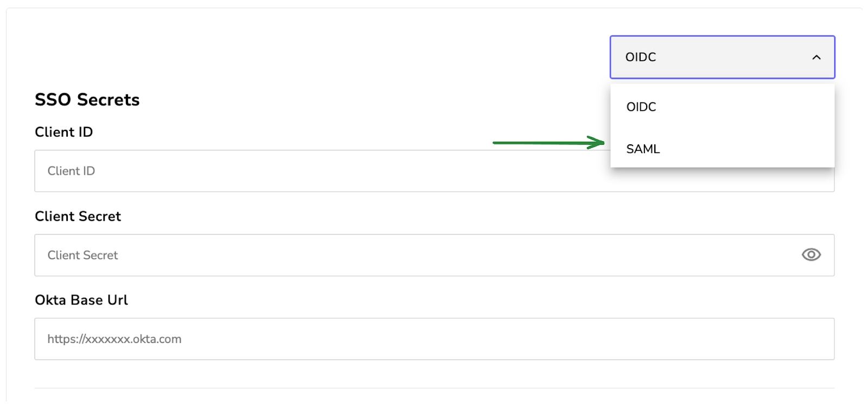Click the Okta Base Url input field
This screenshot has width=868, height=407.
[x=434, y=339]
